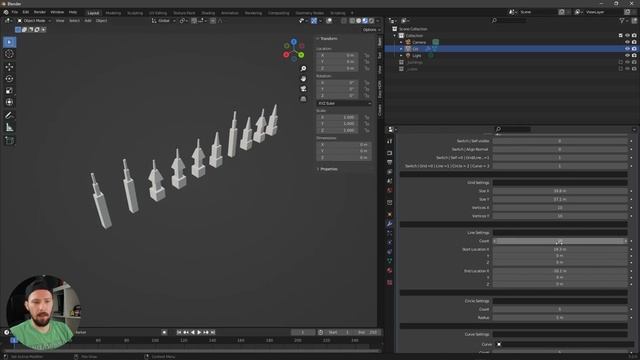Switch to the Modeling workspace tab

113,13
